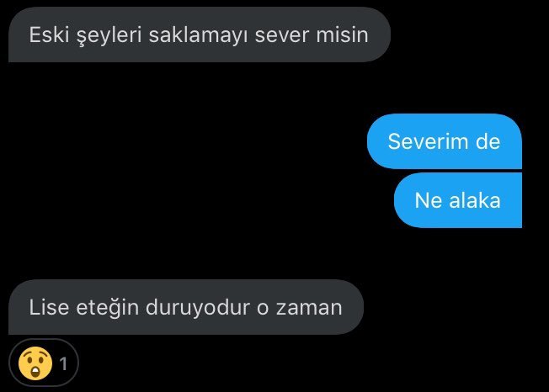Click the "Severim de" blue bubble
549x392 pixels.
coord(445,141)
